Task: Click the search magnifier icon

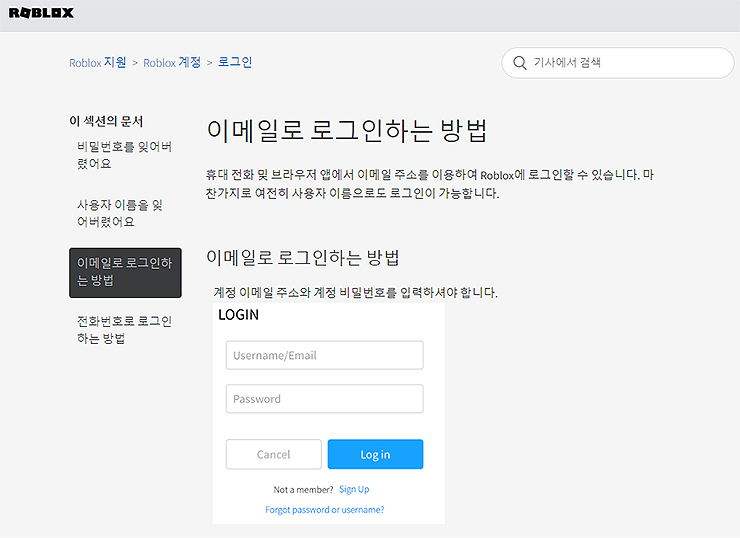Action: 520,63
